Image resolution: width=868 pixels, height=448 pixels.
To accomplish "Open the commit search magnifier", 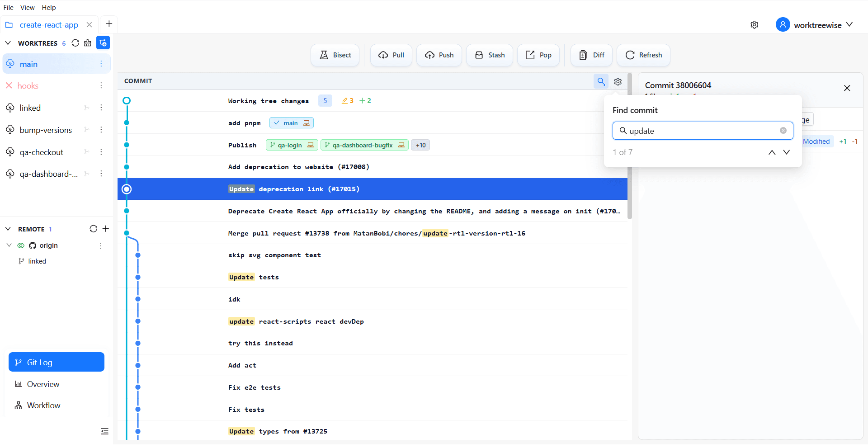I will click(601, 81).
